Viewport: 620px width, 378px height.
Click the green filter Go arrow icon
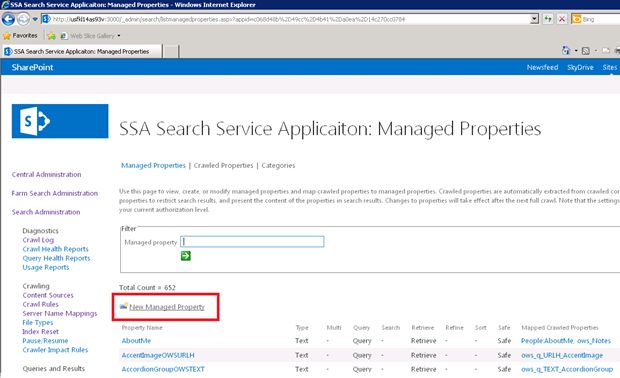pyautogui.click(x=185, y=256)
